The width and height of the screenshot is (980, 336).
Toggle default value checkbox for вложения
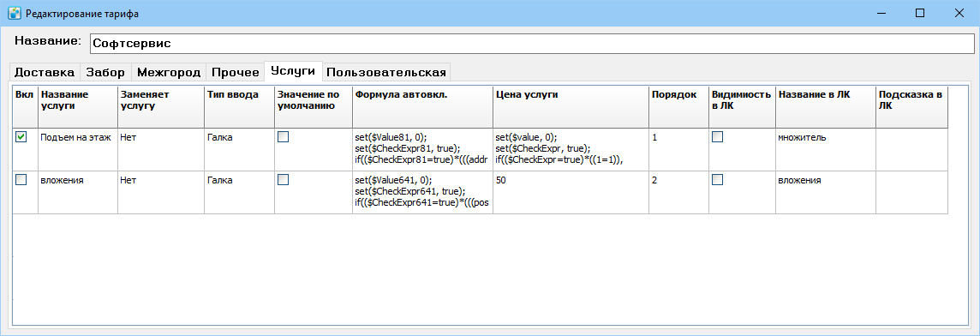(x=284, y=180)
